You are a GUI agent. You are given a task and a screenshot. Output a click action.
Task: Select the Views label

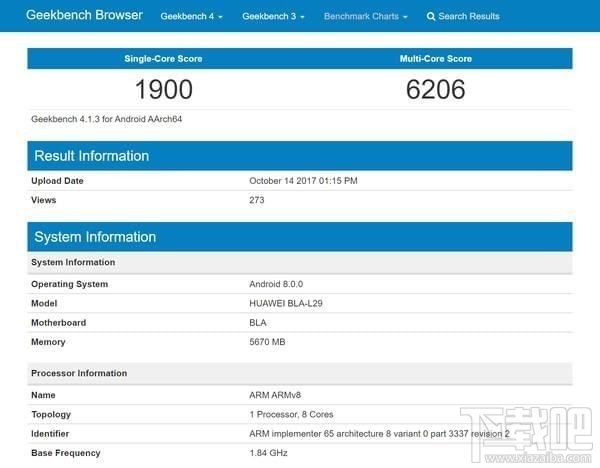[x=44, y=200]
